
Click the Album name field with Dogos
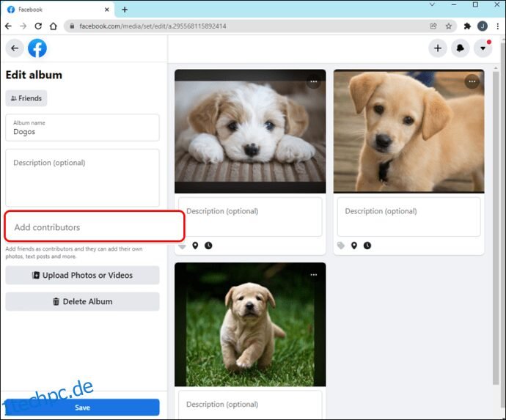[x=82, y=128]
